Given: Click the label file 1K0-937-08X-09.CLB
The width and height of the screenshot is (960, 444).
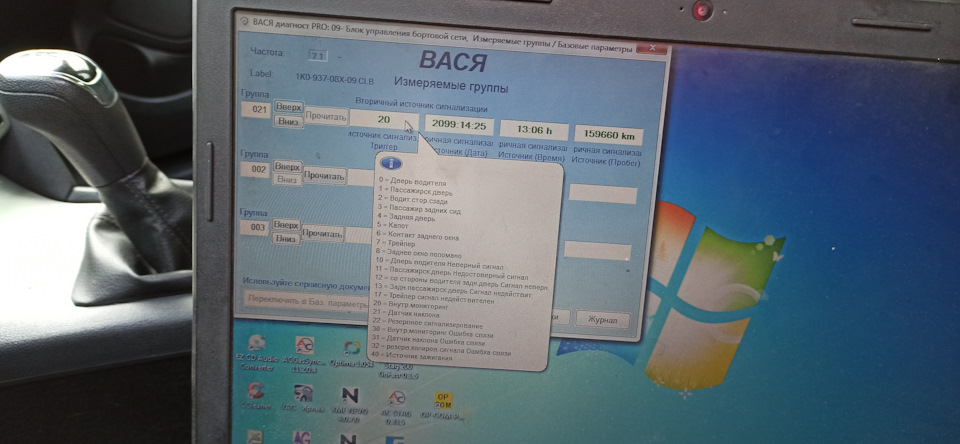Looking at the screenshot, I should pyautogui.click(x=335, y=80).
